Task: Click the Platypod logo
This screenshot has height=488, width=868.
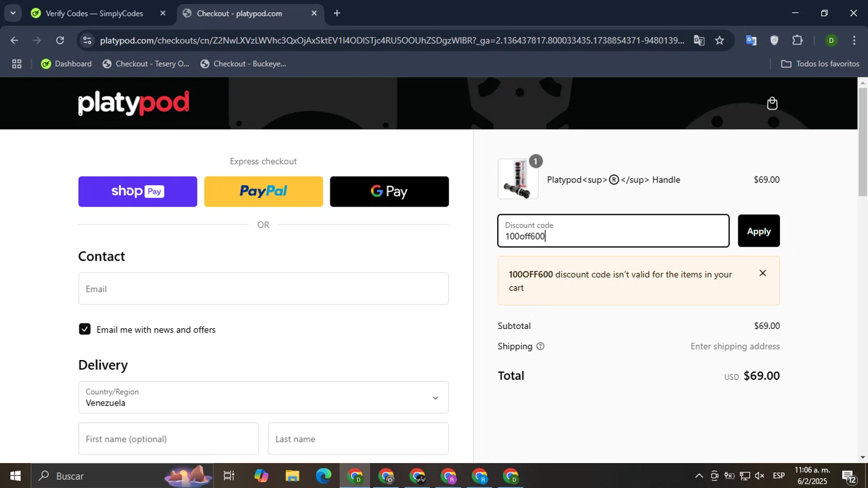Action: pos(134,103)
